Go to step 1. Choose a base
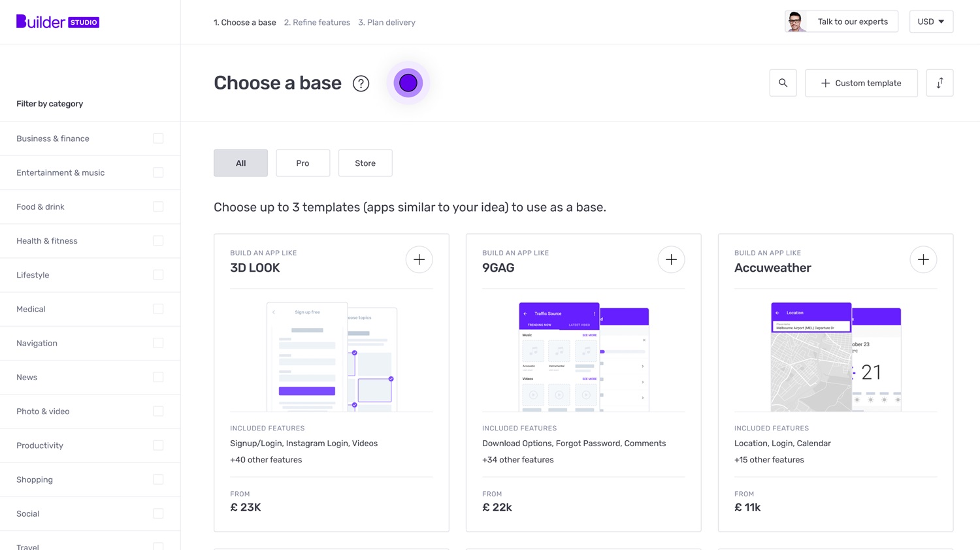This screenshot has height=550, width=980. coord(245,22)
